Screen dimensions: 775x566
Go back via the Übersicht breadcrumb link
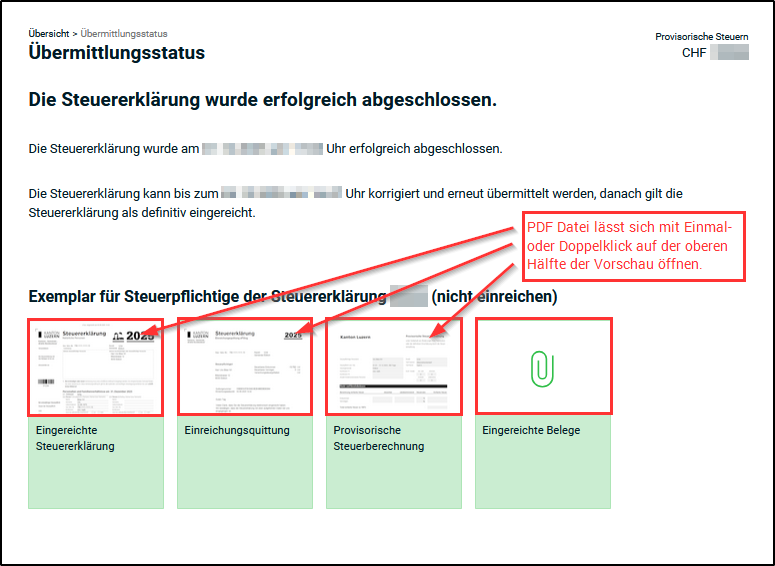tap(49, 34)
